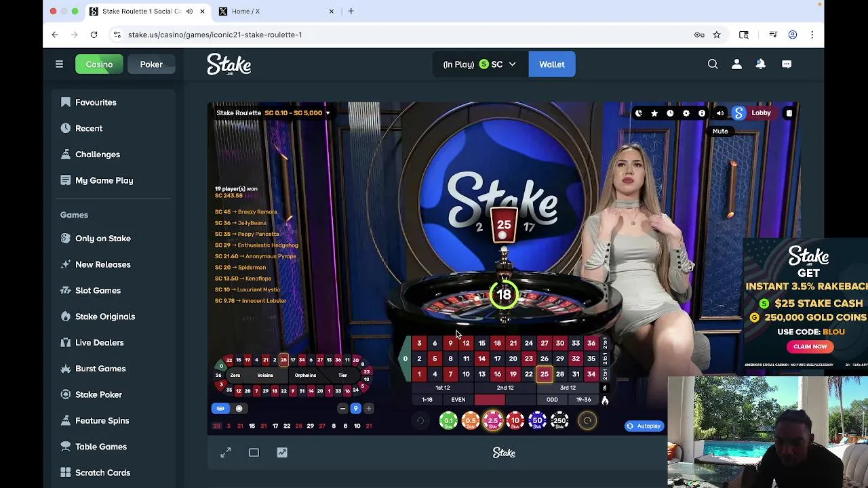The image size is (868, 488).
Task: Return to the Lobby
Action: point(761,113)
